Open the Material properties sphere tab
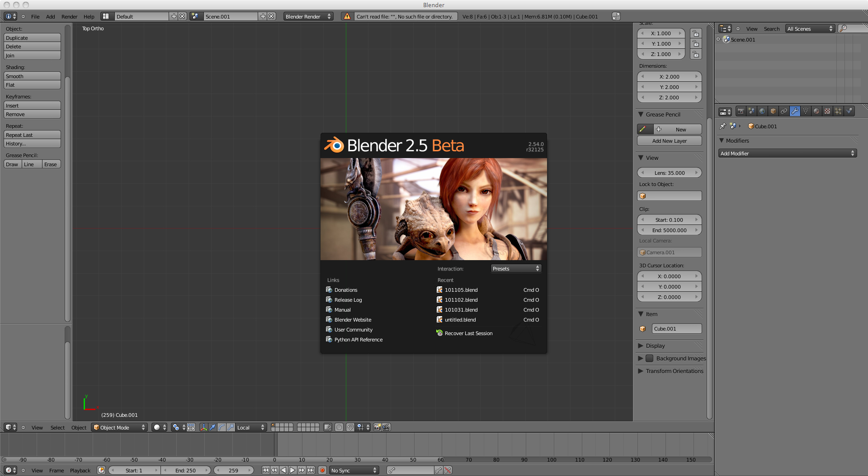The width and height of the screenshot is (868, 476). coord(816,111)
